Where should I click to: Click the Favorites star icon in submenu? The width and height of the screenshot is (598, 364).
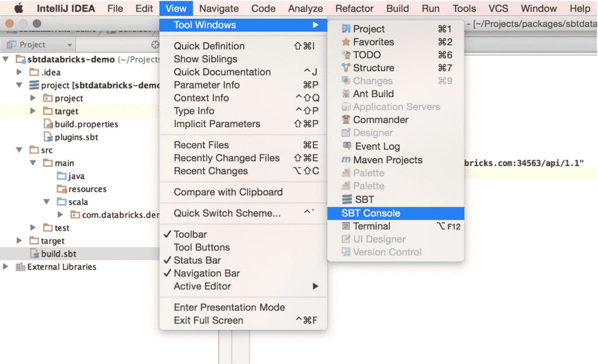[346, 42]
